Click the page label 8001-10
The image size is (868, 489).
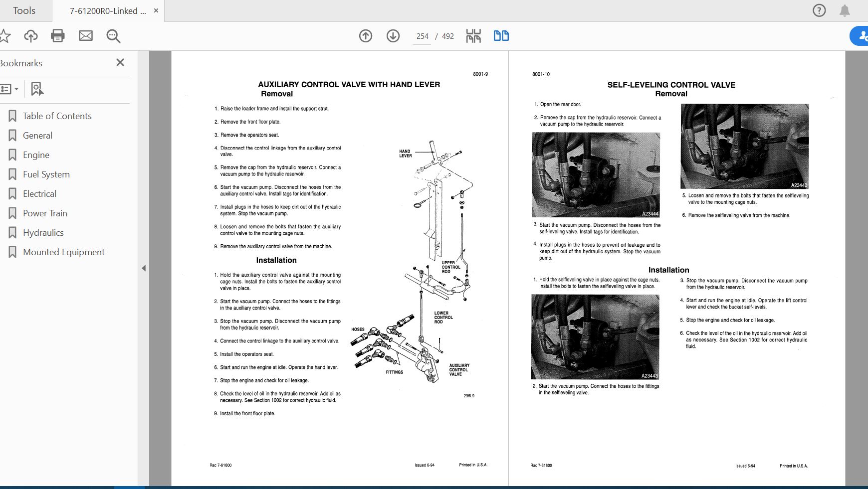pyautogui.click(x=541, y=74)
